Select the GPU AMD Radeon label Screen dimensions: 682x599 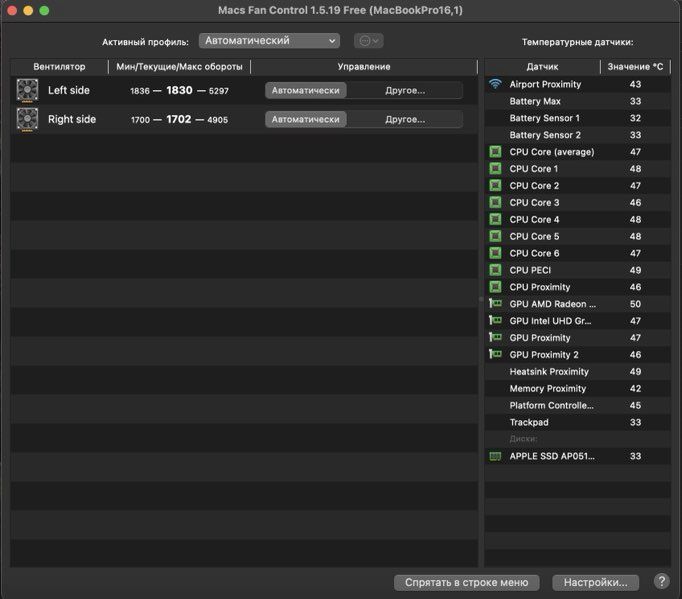click(x=552, y=304)
